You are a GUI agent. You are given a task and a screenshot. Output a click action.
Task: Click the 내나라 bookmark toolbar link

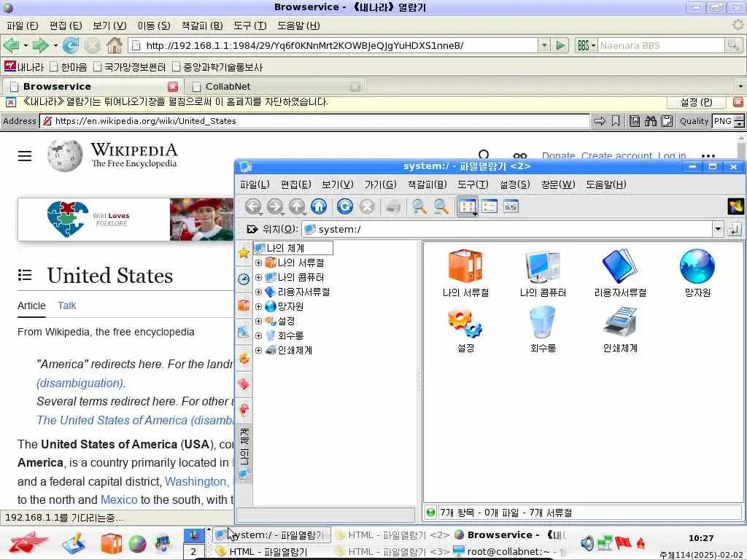tap(24, 67)
